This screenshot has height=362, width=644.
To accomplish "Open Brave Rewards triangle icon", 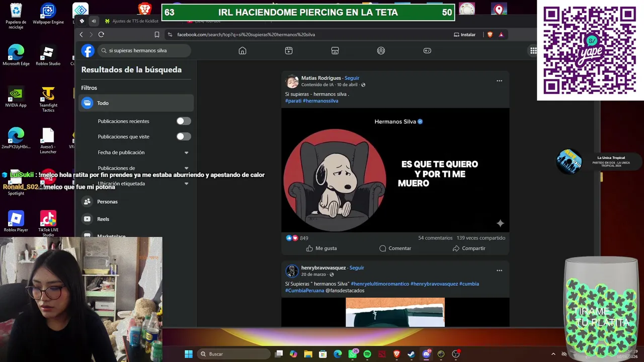I will (501, 35).
